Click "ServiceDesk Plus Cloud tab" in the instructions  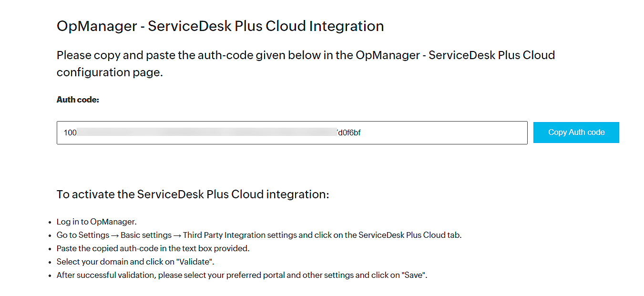click(x=409, y=235)
